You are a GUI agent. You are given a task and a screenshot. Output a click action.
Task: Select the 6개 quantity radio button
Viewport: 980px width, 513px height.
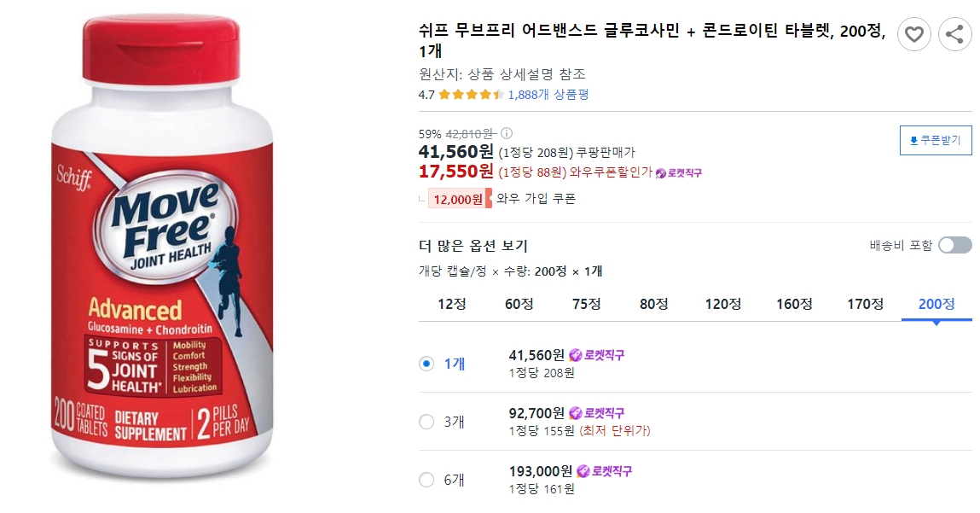(426, 480)
